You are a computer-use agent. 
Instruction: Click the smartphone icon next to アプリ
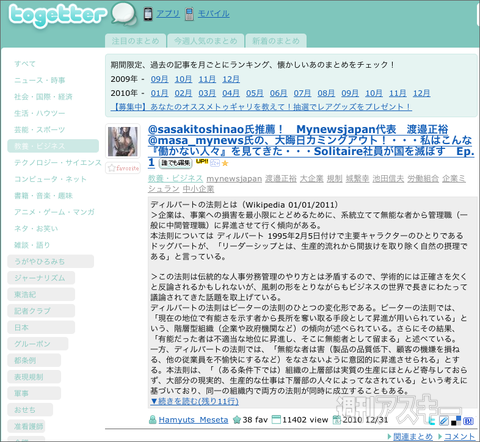coord(148,14)
